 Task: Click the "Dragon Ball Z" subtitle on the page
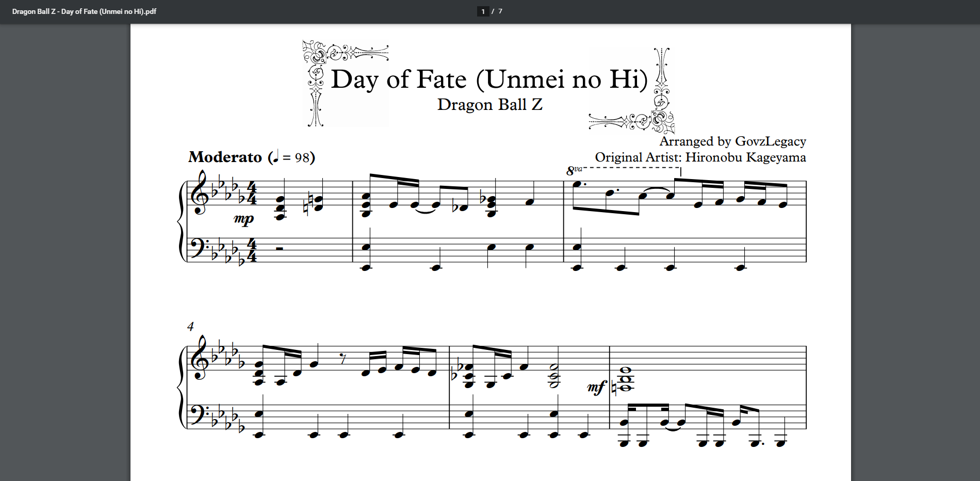489,105
